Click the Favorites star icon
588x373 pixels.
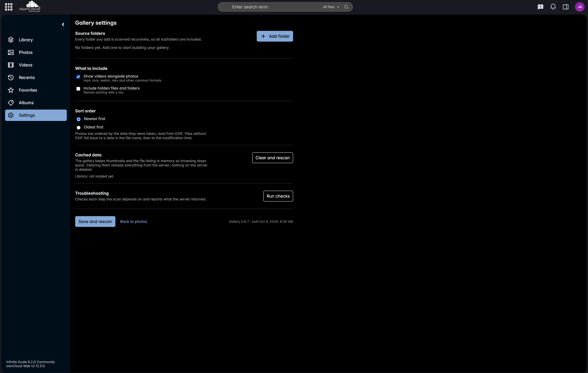pos(11,90)
